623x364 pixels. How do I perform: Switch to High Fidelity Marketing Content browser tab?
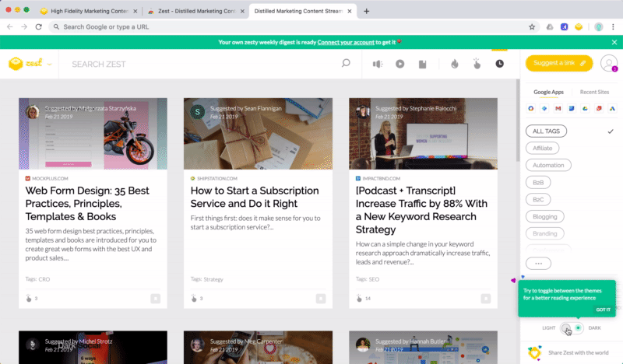pyautogui.click(x=87, y=11)
